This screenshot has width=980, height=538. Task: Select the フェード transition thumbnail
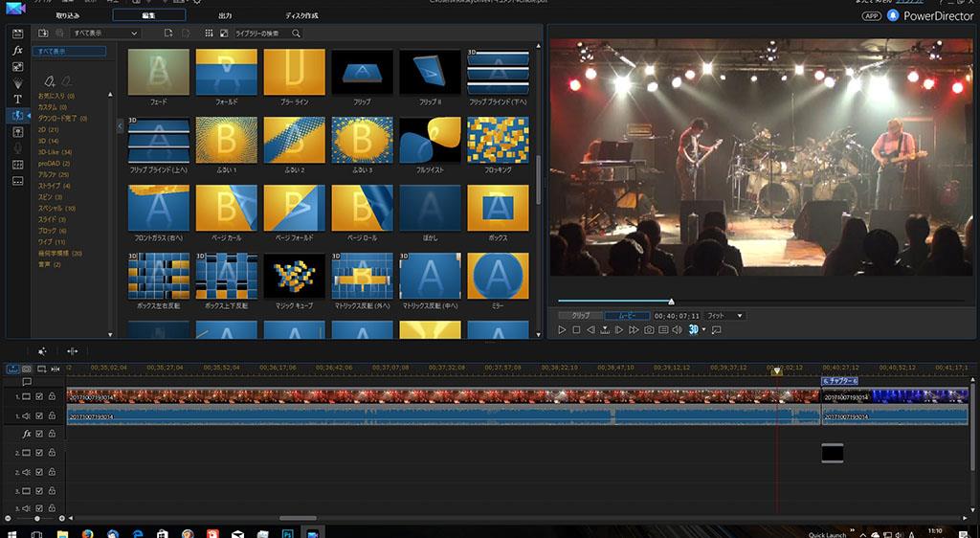159,73
